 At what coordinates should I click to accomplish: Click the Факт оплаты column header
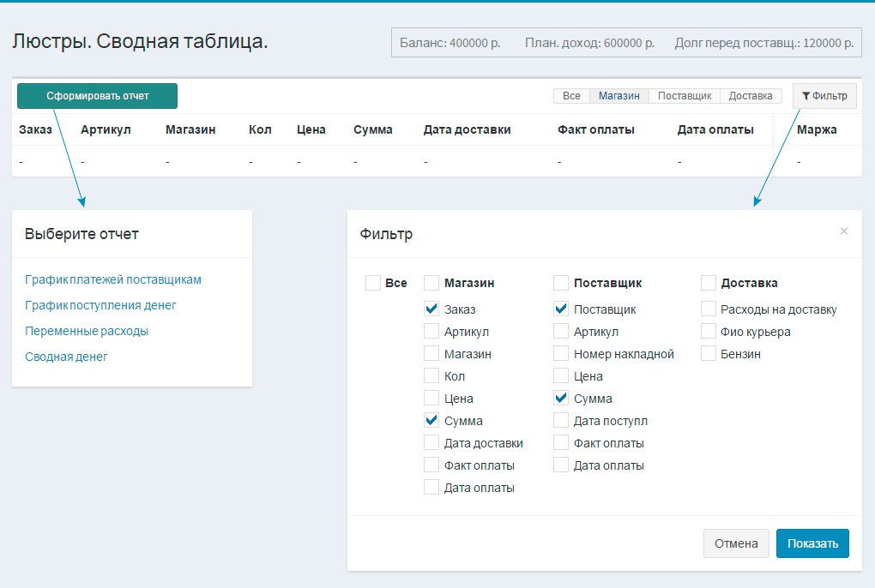(596, 130)
